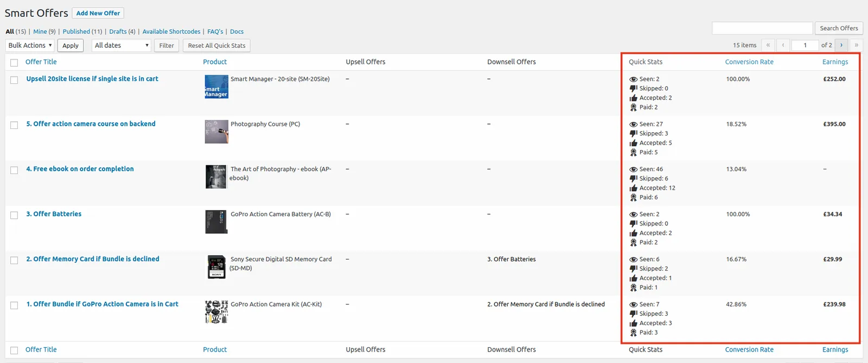The width and height of the screenshot is (868, 363).
Task: Jump to the last page of offers
Action: coord(856,46)
